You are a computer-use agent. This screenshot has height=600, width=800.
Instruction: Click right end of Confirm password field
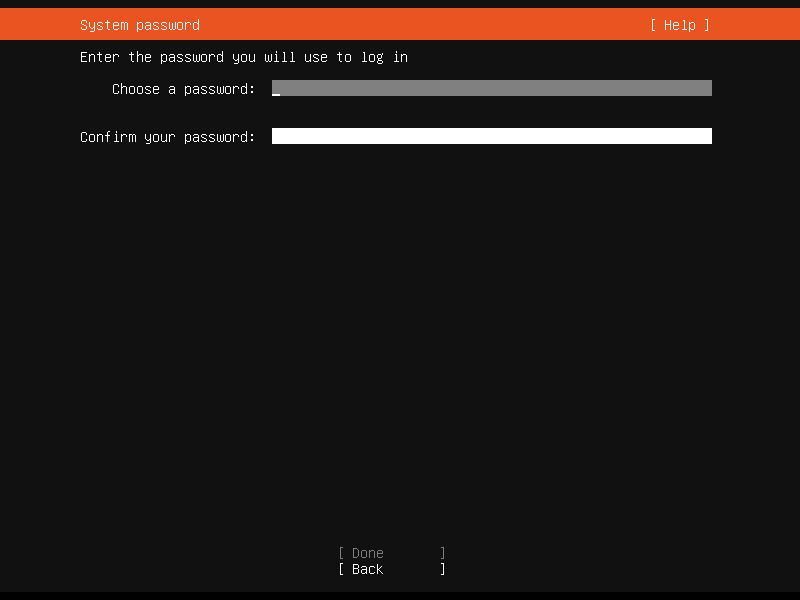705,136
